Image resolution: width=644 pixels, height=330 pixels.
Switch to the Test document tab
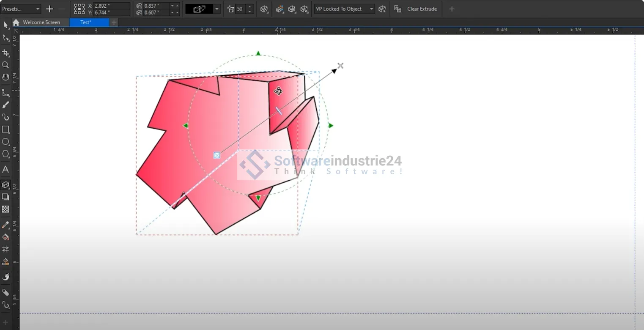pyautogui.click(x=86, y=22)
